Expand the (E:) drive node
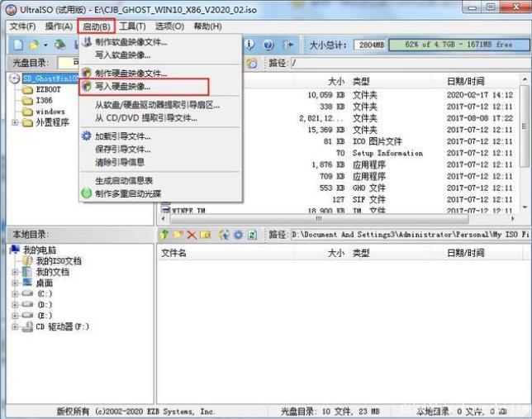Screen dimensions: 532x419 click(15, 316)
